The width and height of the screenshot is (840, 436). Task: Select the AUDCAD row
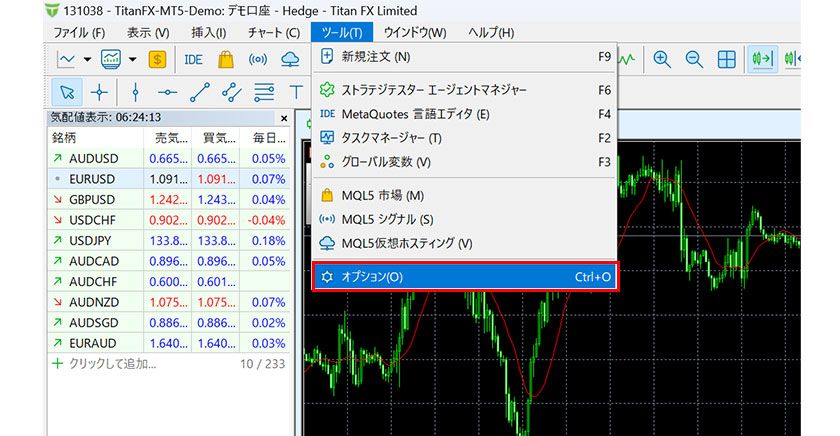[169, 261]
